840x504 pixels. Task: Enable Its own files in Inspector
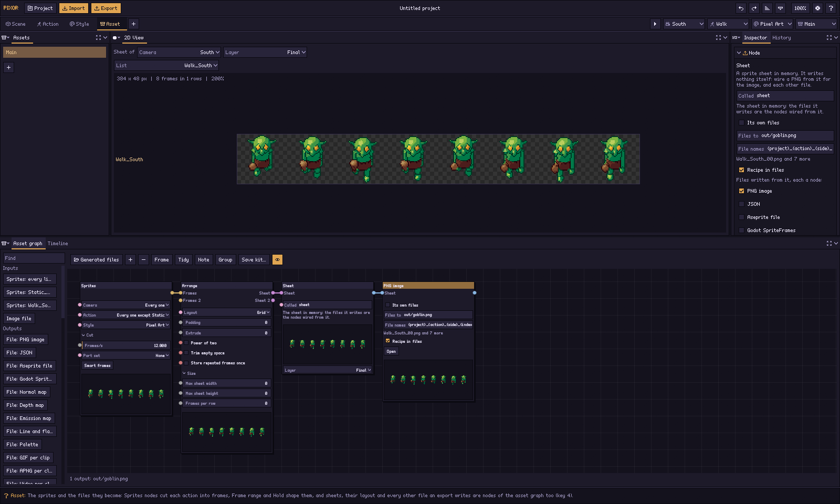pyautogui.click(x=741, y=123)
